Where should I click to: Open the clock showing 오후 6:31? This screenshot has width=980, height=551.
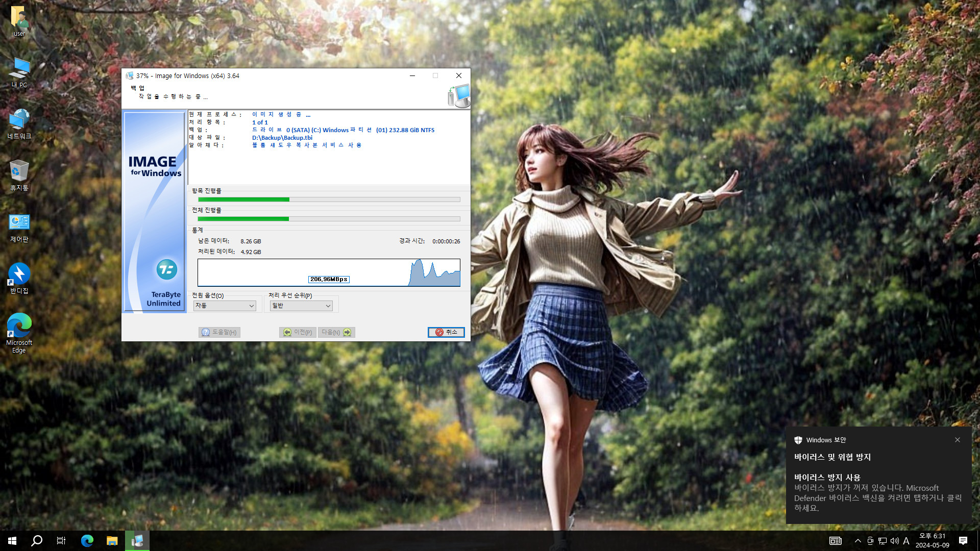coord(933,541)
